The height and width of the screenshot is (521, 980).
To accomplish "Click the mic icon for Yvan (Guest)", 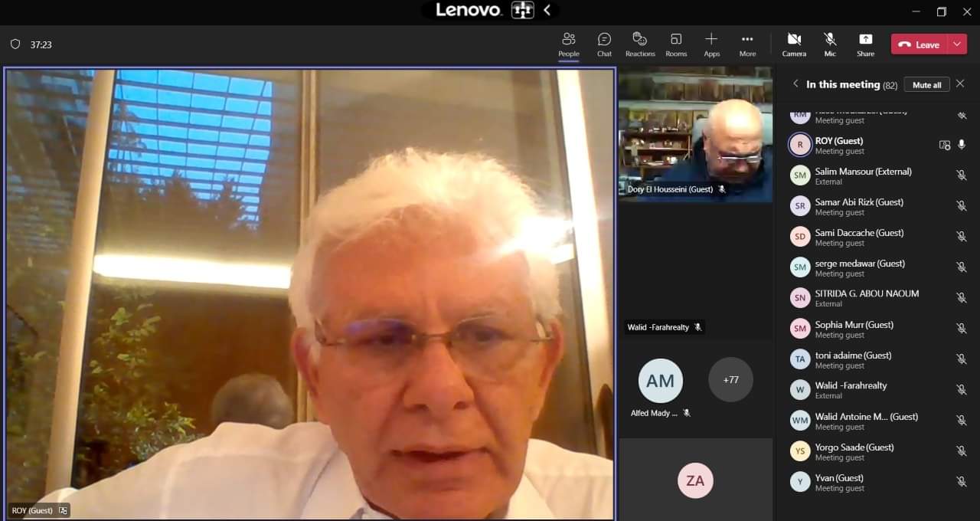I will tap(962, 482).
